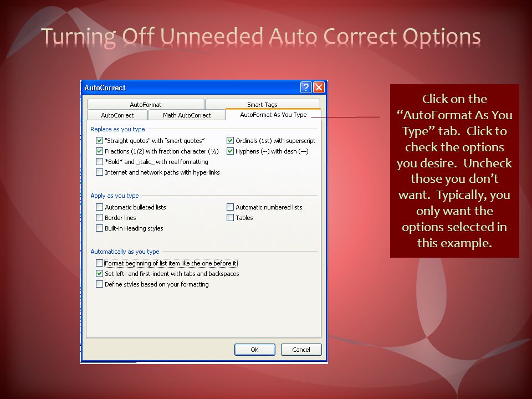Click the slide title "Turning Off Unneeded Auto Correct Options"
532x399 pixels.
(261, 37)
